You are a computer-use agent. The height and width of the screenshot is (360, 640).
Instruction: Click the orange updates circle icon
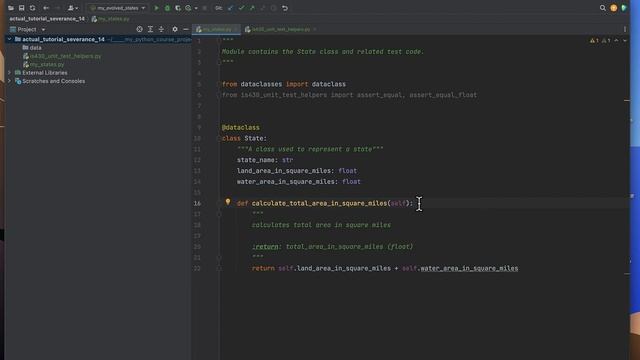[x=613, y=8]
